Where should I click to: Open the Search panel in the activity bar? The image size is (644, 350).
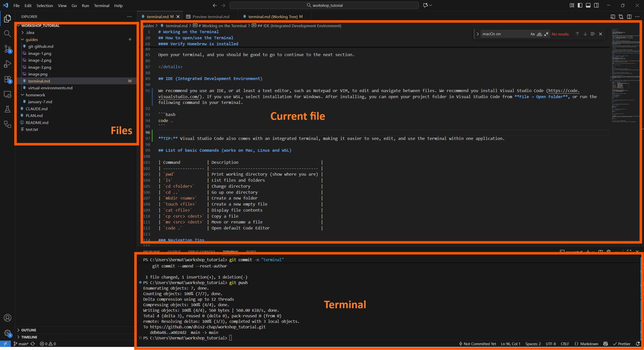(7, 33)
